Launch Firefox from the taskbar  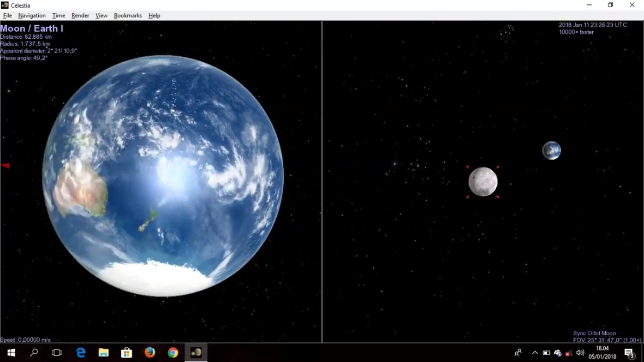point(150,353)
